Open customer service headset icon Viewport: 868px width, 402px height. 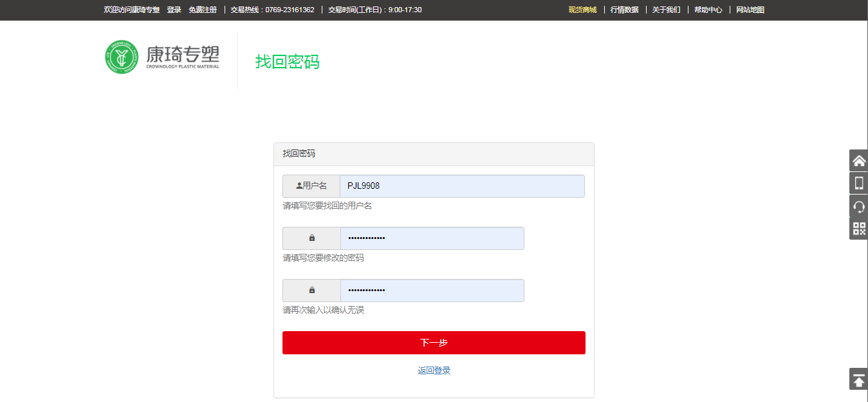[x=858, y=206]
